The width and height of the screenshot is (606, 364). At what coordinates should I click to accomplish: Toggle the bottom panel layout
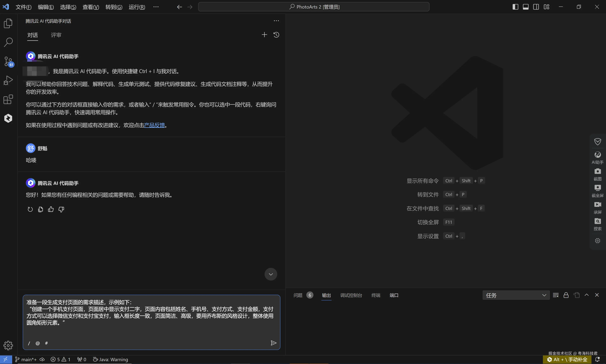pyautogui.click(x=526, y=7)
